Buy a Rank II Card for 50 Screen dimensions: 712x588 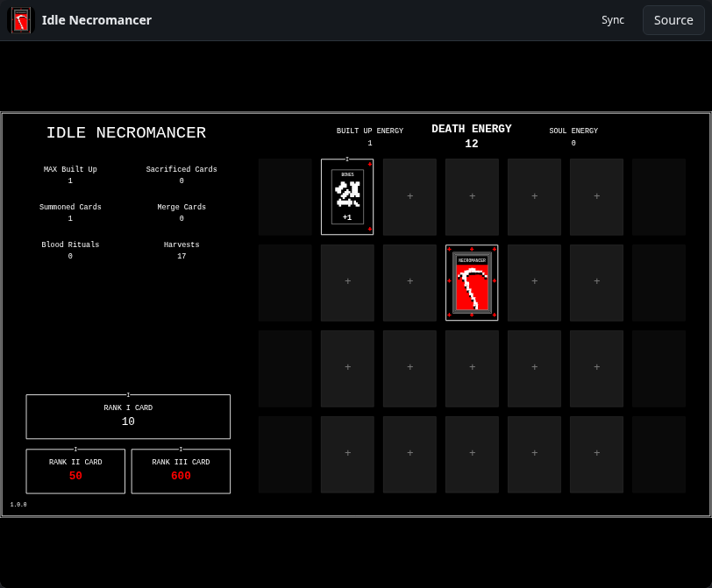pos(75,471)
